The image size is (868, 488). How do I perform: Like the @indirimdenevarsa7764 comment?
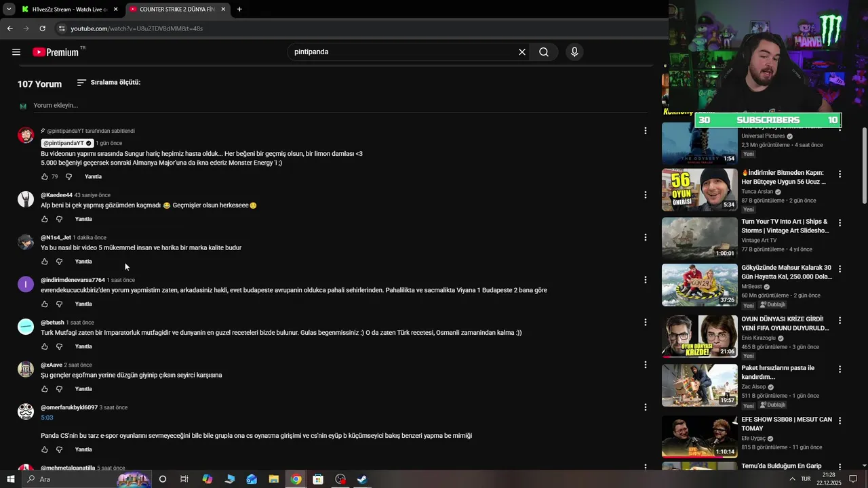click(x=45, y=304)
